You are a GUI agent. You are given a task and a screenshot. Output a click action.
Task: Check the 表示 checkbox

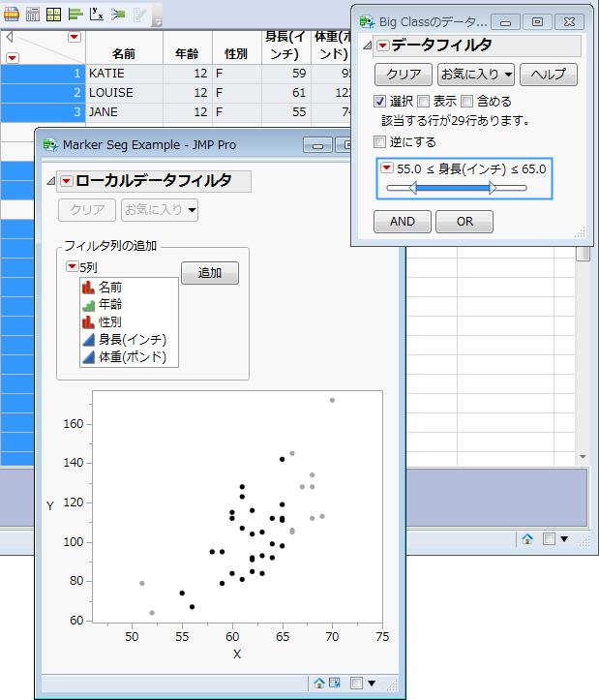423,102
